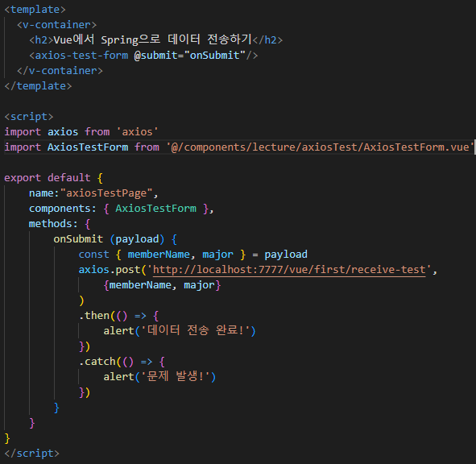Image resolution: width=476 pixels, height=464 pixels.
Task: Click the "axiosTestPage" name string
Action: [106, 193]
